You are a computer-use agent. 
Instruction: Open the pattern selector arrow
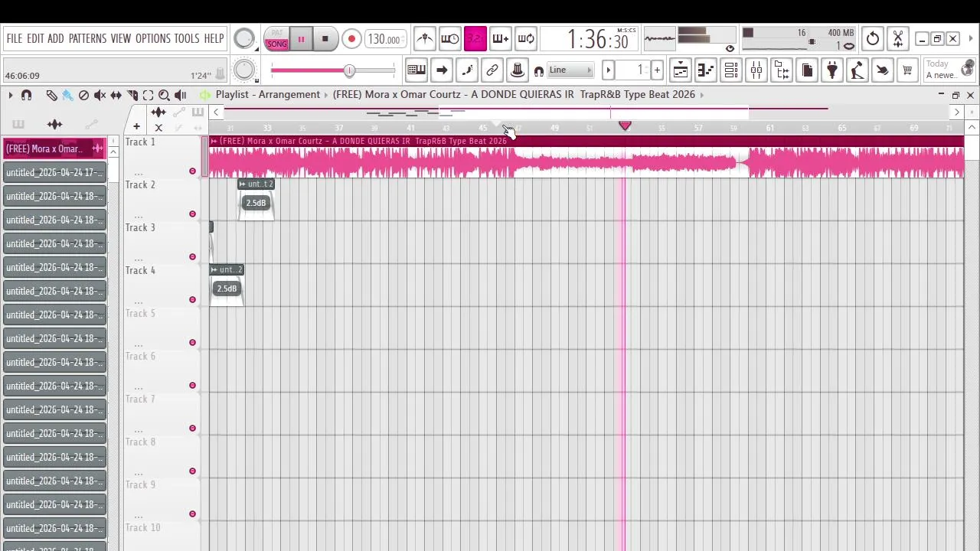pos(609,70)
